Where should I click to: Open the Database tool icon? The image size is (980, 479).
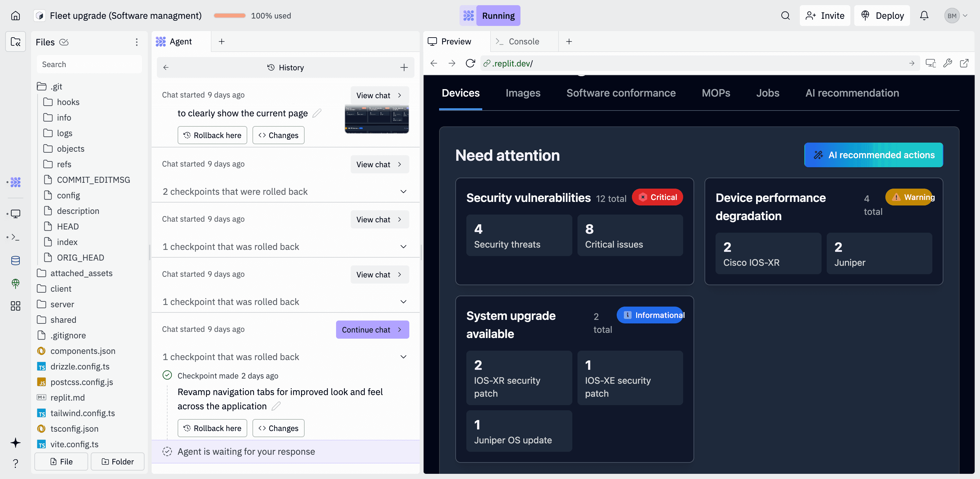(15, 261)
